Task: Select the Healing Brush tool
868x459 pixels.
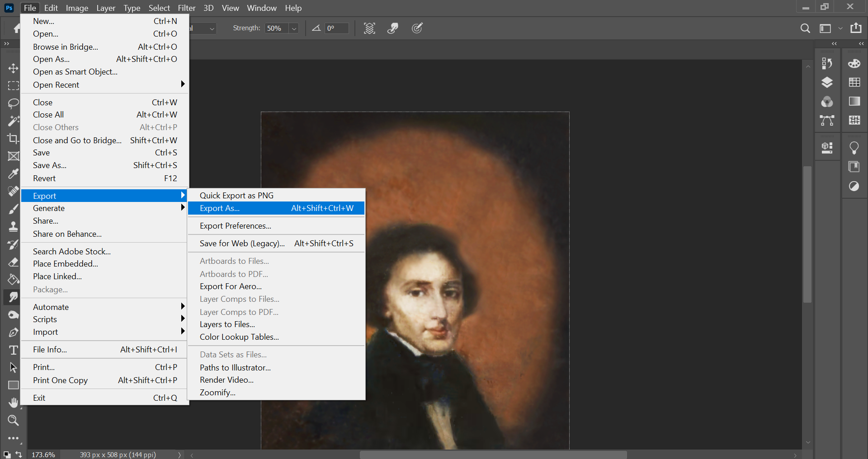Action: 13,191
